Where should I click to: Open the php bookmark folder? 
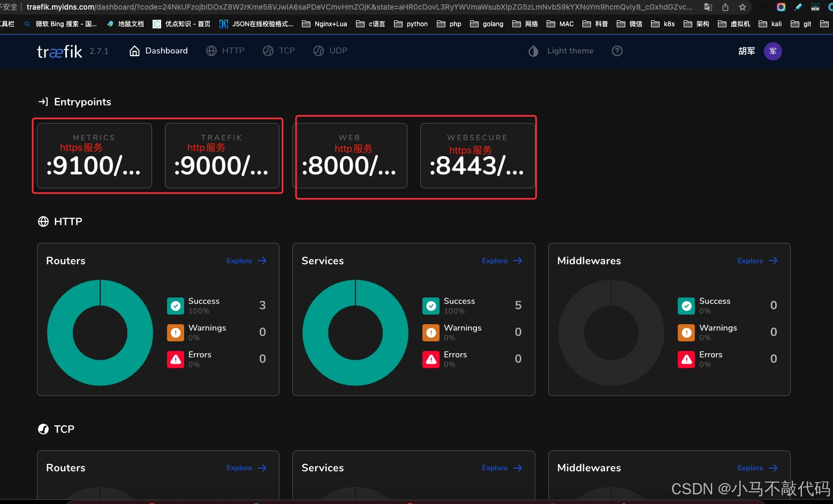click(x=449, y=24)
